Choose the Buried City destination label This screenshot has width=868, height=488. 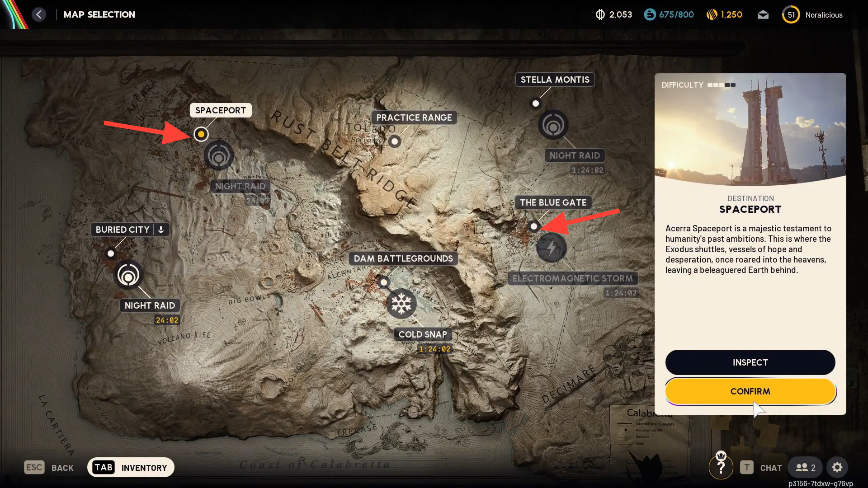click(123, 230)
